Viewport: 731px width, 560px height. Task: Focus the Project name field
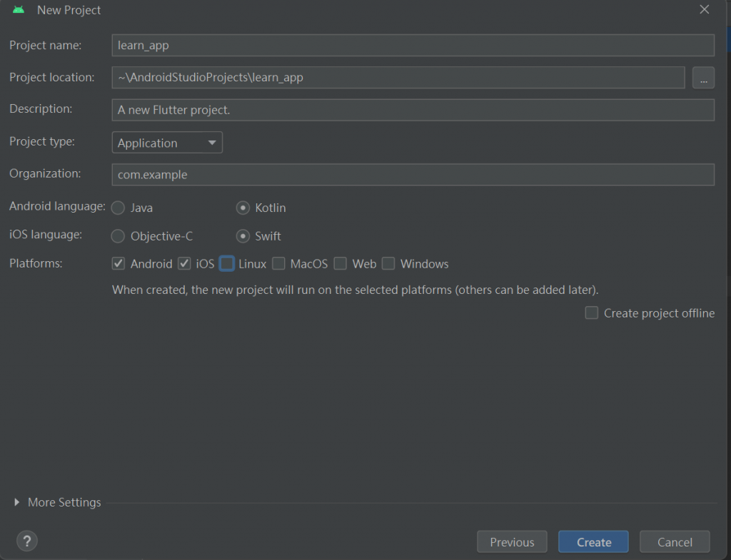tap(413, 45)
